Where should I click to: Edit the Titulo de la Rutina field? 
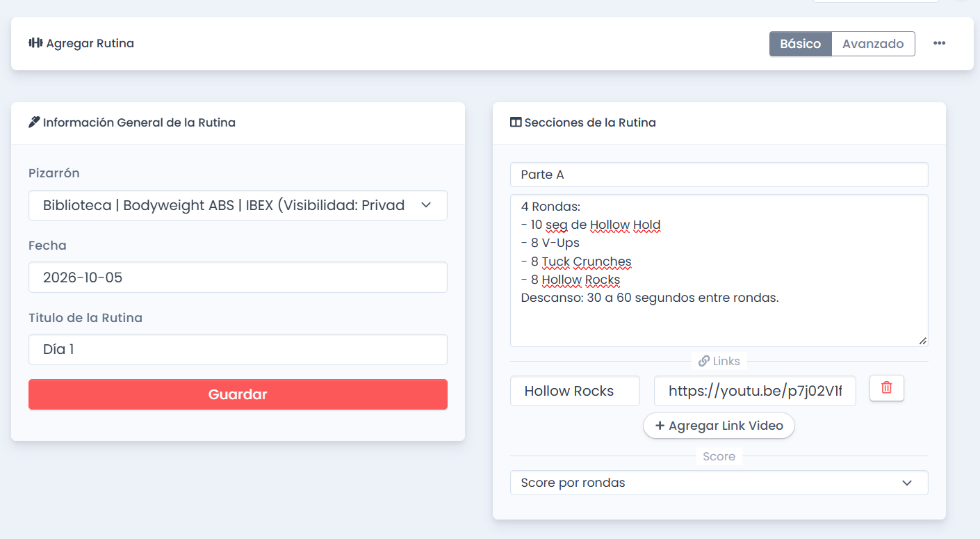[238, 350]
